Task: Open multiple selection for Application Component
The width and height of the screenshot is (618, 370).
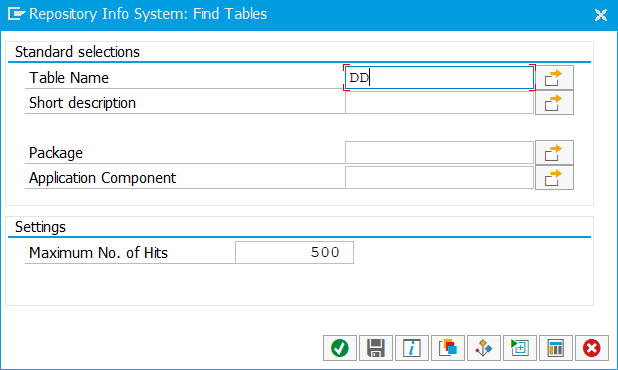Action: coord(554,178)
